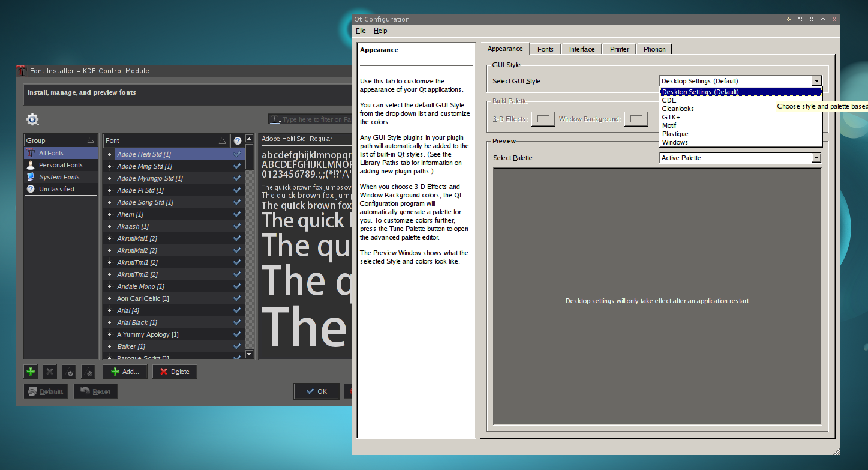
Task: Click the Add... fonts button
Action: 125,372
